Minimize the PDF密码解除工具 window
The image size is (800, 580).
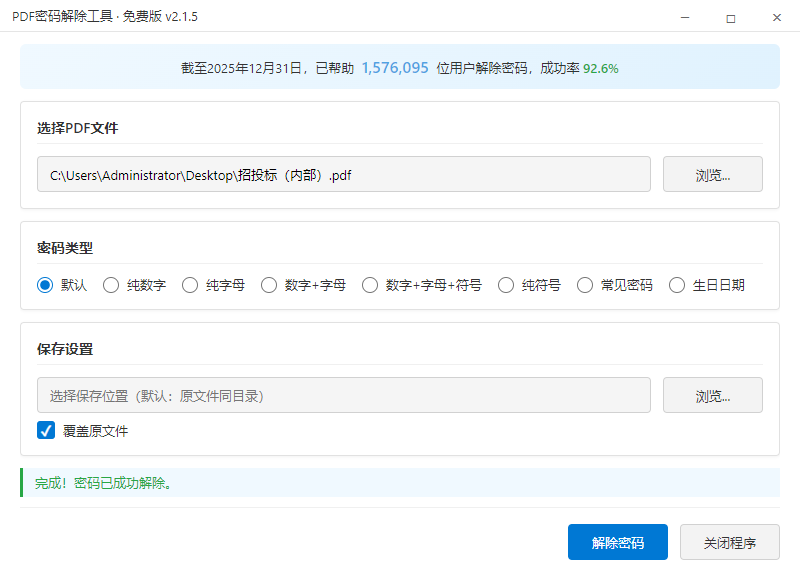pos(685,17)
